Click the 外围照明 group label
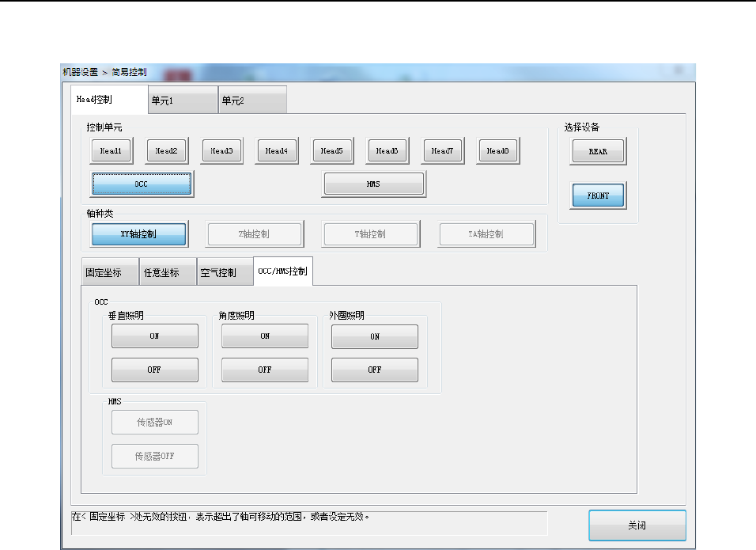Viewport: 756px width, 550px height. coord(346,316)
